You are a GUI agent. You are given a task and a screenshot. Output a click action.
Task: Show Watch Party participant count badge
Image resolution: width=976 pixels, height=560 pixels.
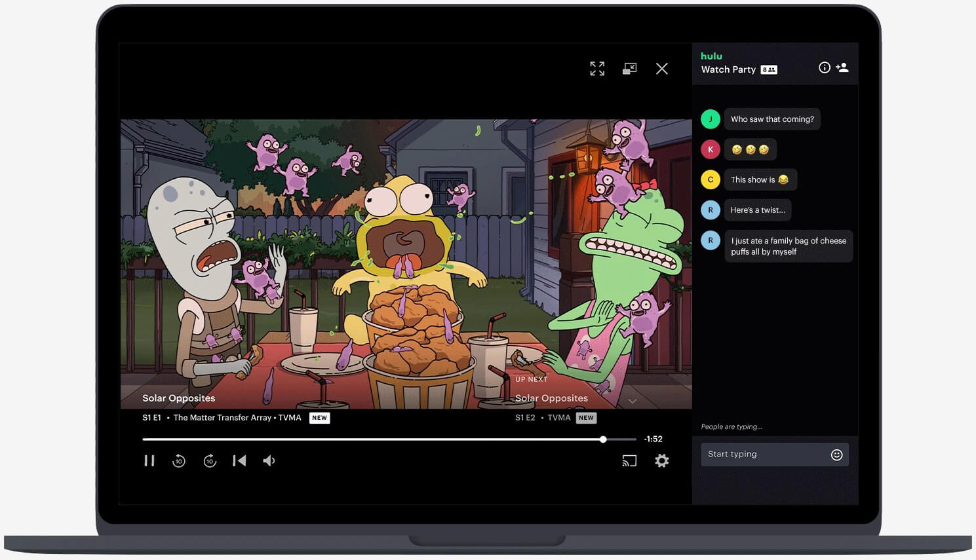click(x=769, y=70)
